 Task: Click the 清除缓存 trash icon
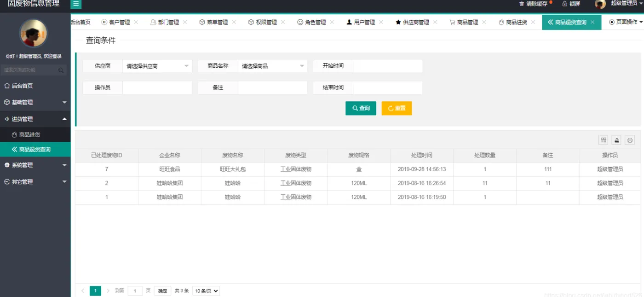[x=522, y=4]
